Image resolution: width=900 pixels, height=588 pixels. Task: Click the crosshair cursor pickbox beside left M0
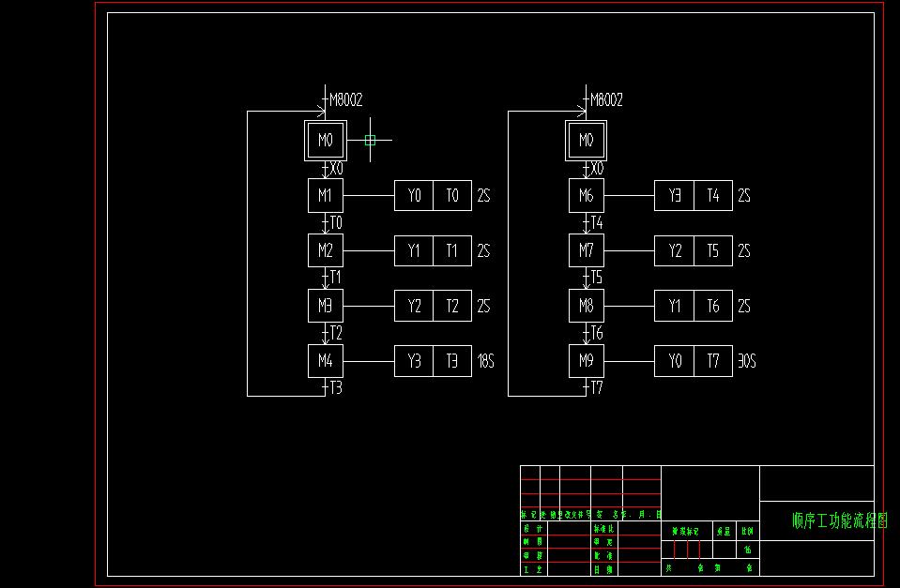370,140
